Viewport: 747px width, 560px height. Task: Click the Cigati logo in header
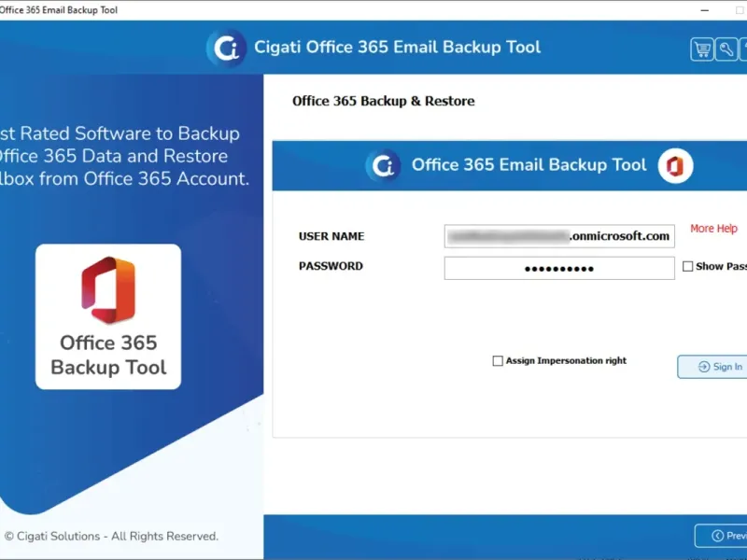click(226, 48)
